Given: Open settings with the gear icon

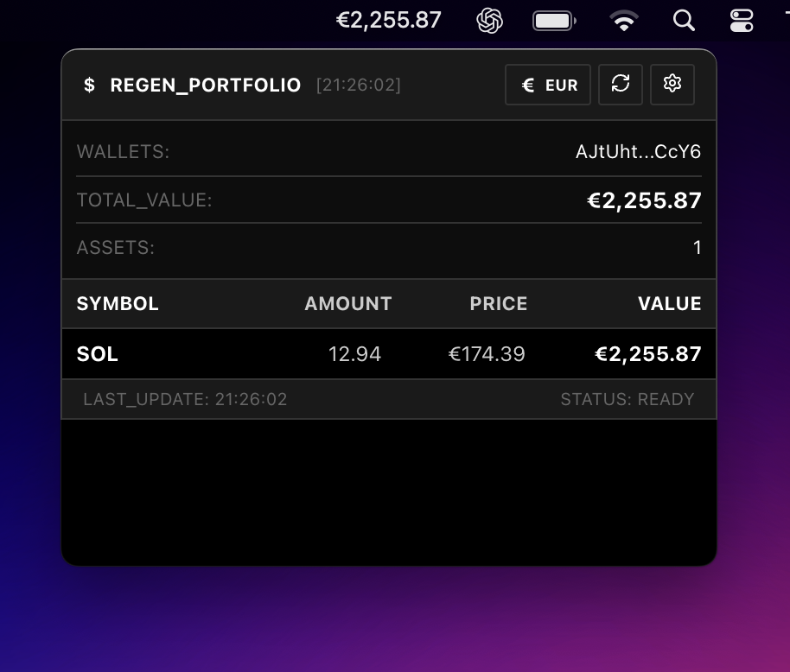Looking at the screenshot, I should [x=672, y=84].
